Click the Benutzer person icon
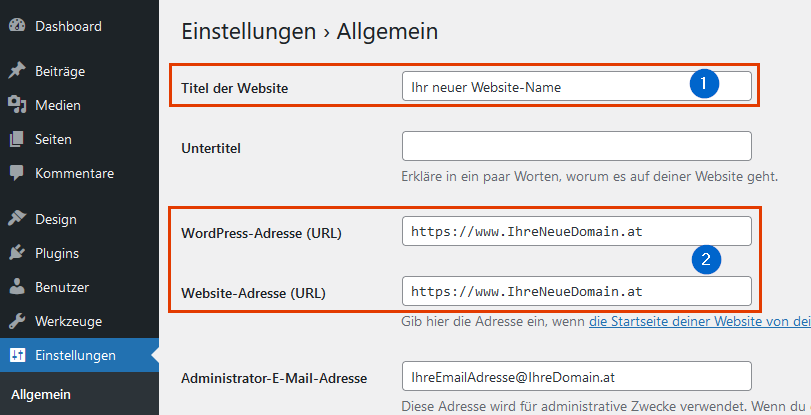The height and width of the screenshot is (415, 811). pyautogui.click(x=17, y=287)
